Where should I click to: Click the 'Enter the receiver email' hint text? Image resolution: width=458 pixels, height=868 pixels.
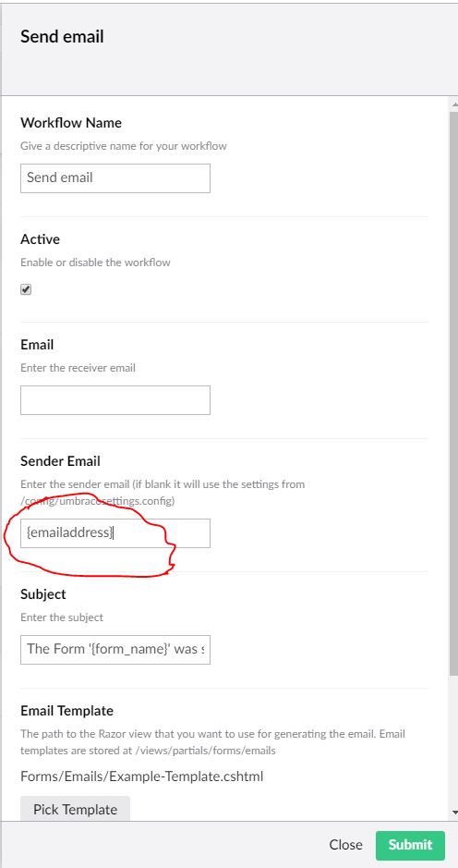point(78,368)
